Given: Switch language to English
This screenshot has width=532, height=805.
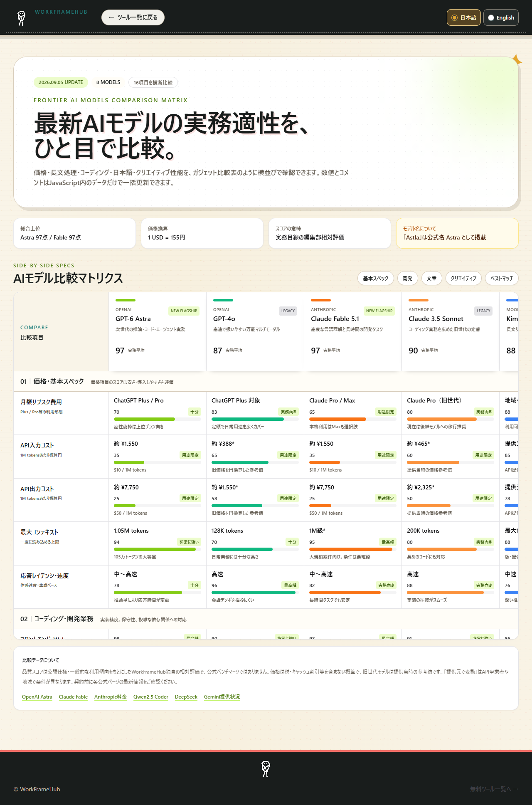Looking at the screenshot, I should click(501, 17).
